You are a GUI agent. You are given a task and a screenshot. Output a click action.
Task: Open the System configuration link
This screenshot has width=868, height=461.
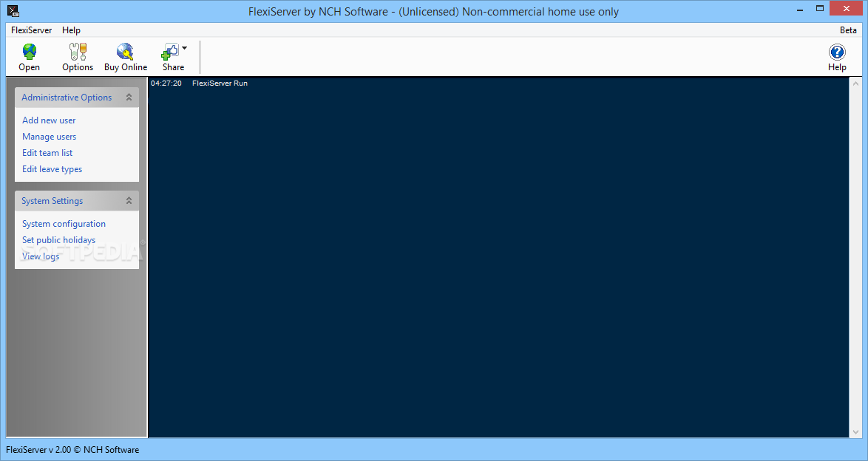click(x=64, y=224)
